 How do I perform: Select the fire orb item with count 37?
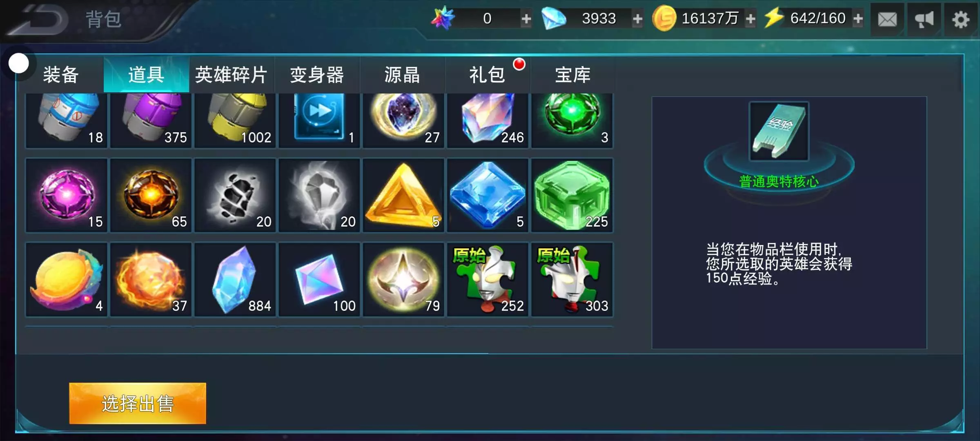pos(151,279)
